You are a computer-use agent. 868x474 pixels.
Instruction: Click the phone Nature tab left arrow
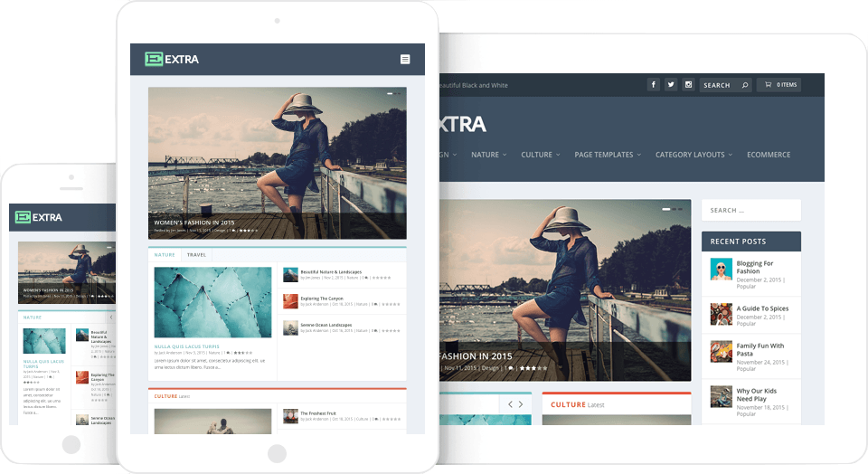tap(111, 318)
